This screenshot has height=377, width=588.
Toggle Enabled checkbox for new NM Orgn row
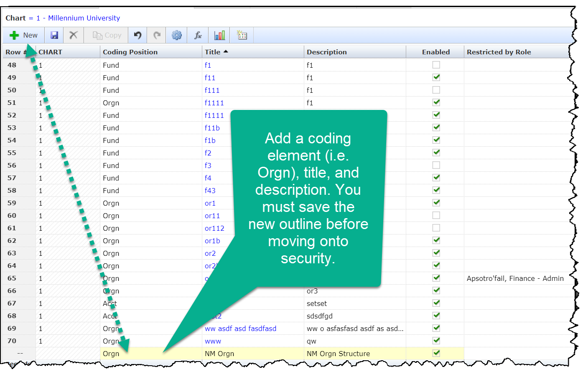[436, 353]
